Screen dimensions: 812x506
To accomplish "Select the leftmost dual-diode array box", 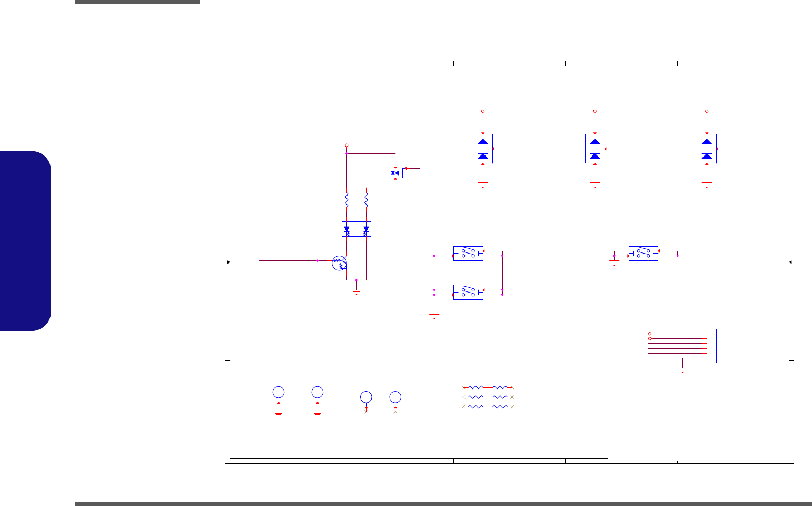I will [483, 149].
